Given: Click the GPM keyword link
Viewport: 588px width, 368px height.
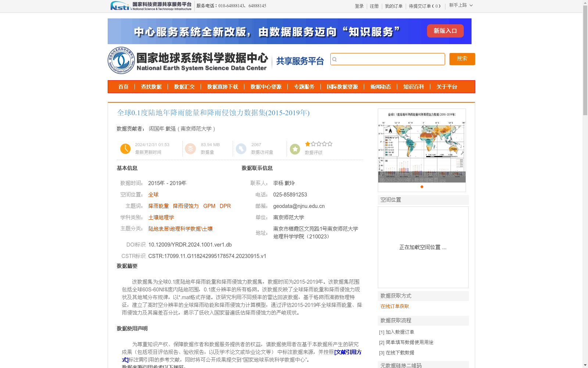Looking at the screenshot, I should click(209, 206).
